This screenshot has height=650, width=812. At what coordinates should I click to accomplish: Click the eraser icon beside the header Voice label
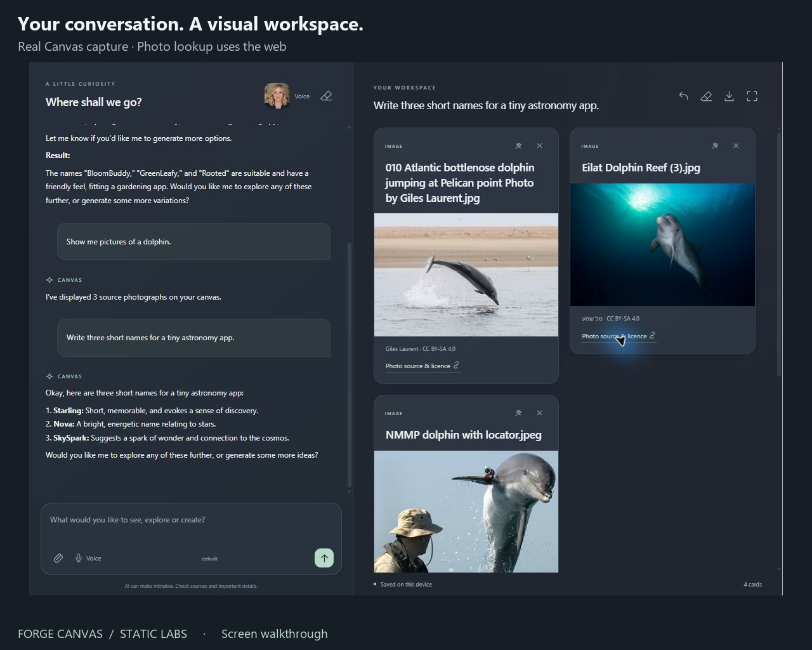(x=326, y=96)
